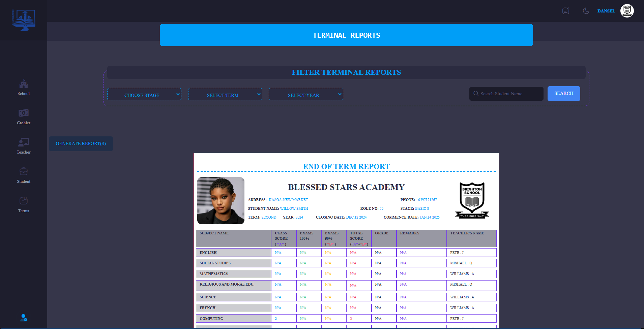
Task: Click the TERMINAL REPORTS banner
Action: pos(346,35)
